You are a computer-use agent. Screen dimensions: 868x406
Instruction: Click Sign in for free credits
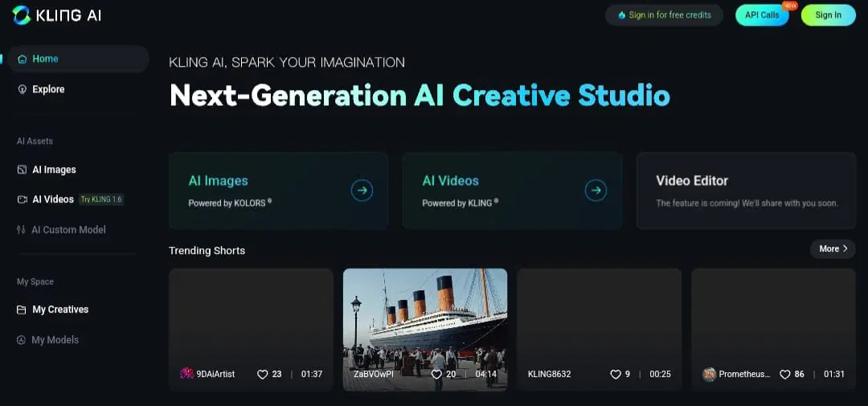tap(664, 15)
